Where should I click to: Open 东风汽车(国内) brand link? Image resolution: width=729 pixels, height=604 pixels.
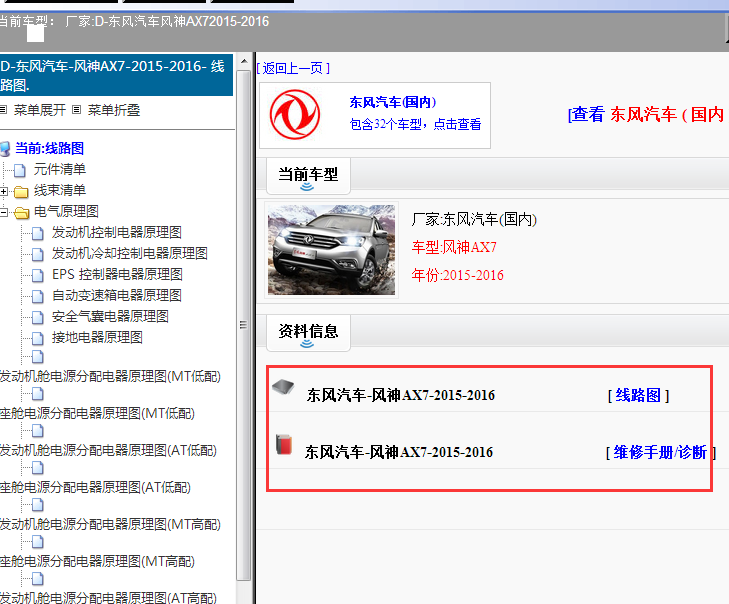393,102
